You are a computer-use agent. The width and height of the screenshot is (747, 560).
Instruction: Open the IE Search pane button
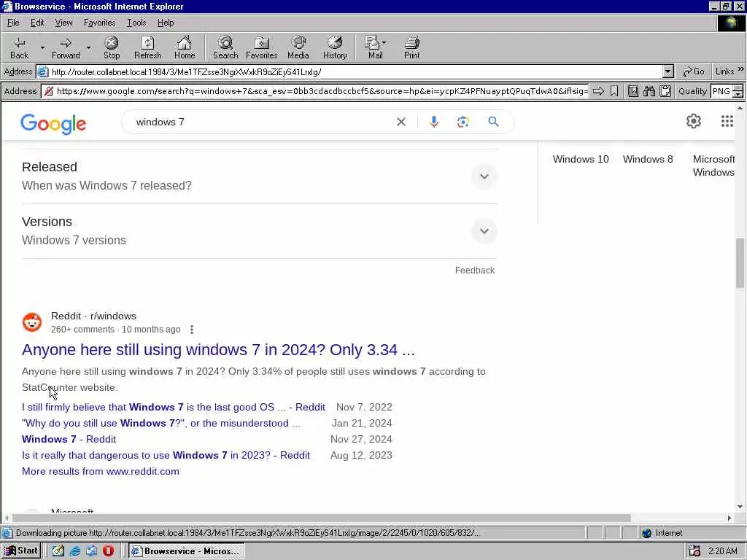[225, 47]
